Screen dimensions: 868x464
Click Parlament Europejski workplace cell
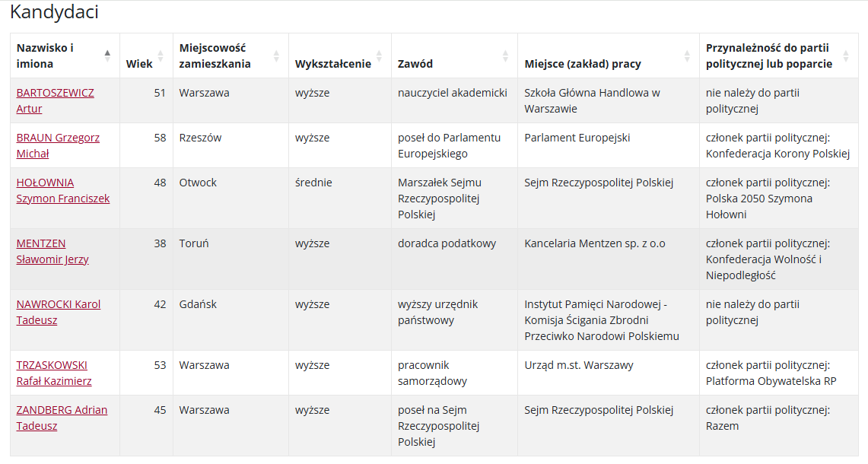577,138
